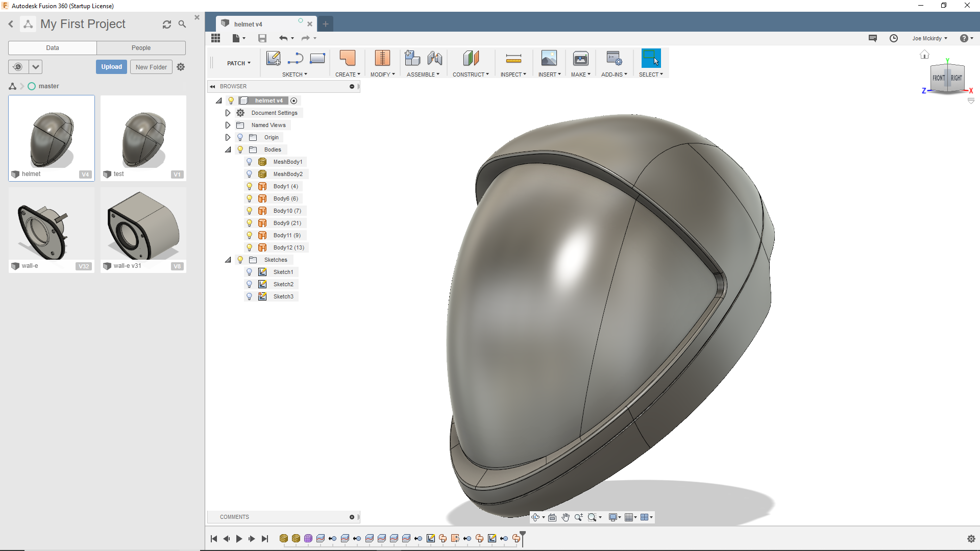
Task: Expand the Origin folder
Action: click(x=228, y=137)
